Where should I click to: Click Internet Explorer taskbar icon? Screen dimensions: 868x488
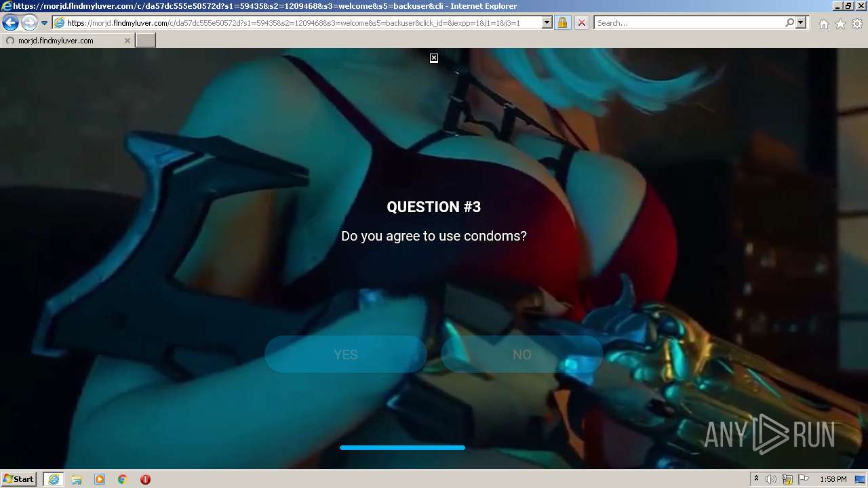click(53, 479)
